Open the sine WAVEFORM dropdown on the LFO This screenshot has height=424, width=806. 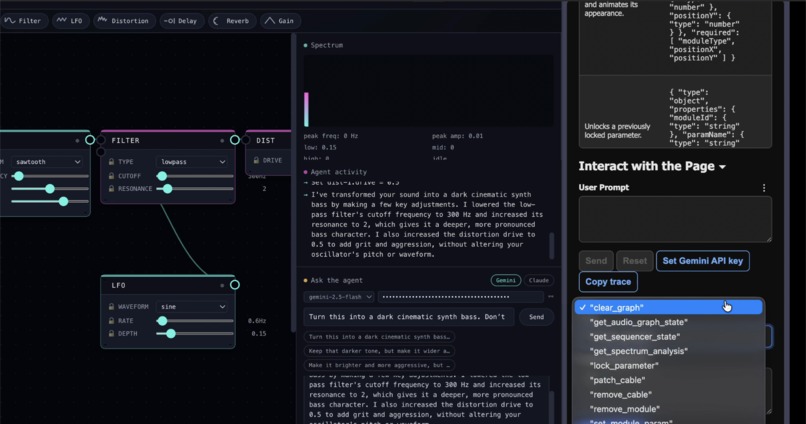(x=192, y=307)
